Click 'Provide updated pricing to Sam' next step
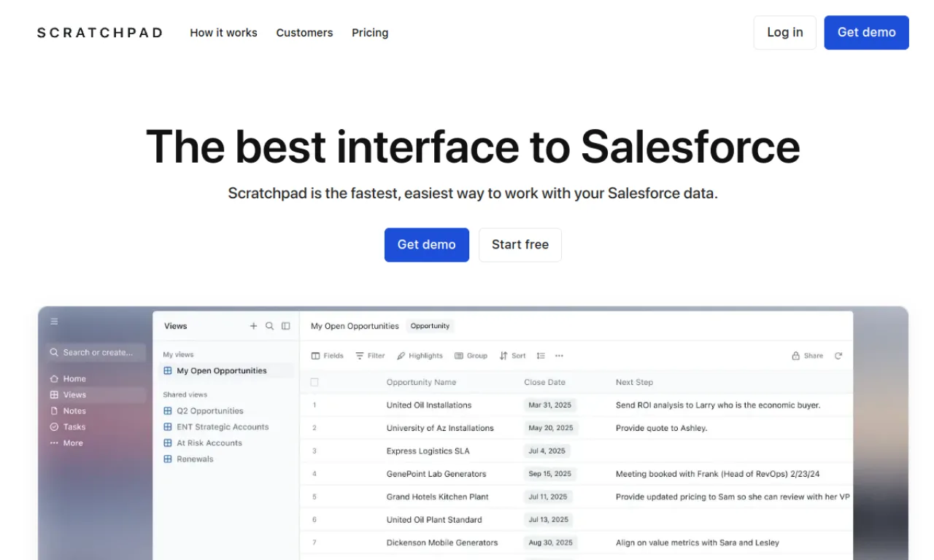Viewport: 934px width, 560px height. click(x=733, y=497)
